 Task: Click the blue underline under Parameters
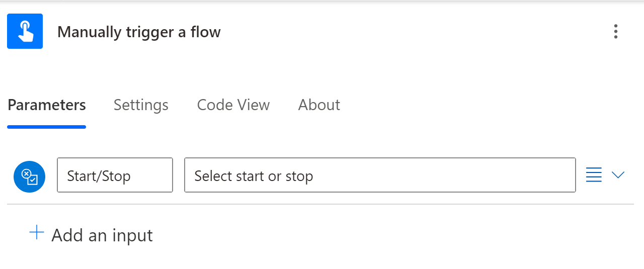[x=47, y=127]
